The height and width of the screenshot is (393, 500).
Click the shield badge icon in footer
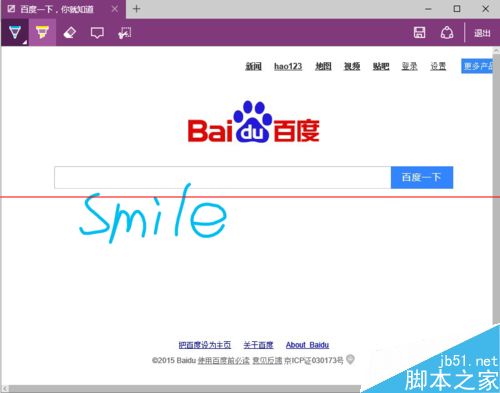point(350,359)
